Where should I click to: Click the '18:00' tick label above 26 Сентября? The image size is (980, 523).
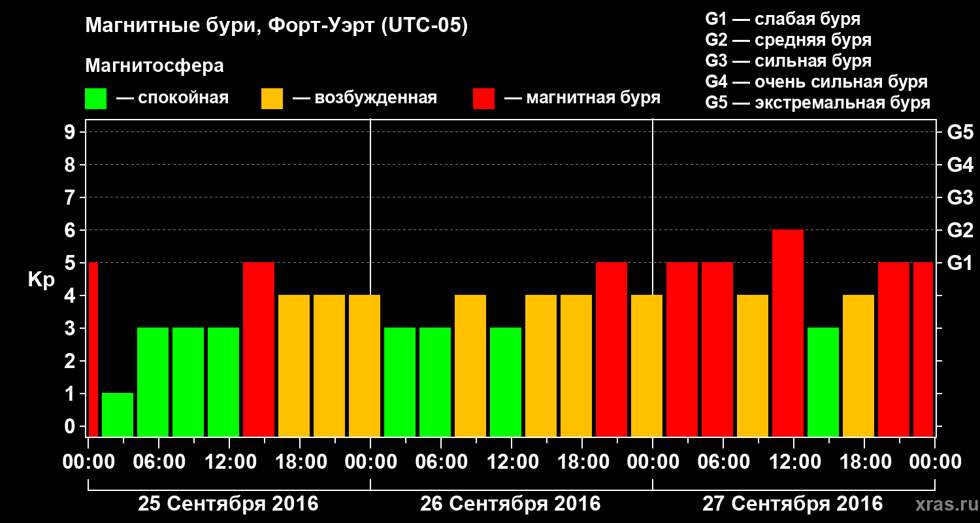click(x=582, y=462)
